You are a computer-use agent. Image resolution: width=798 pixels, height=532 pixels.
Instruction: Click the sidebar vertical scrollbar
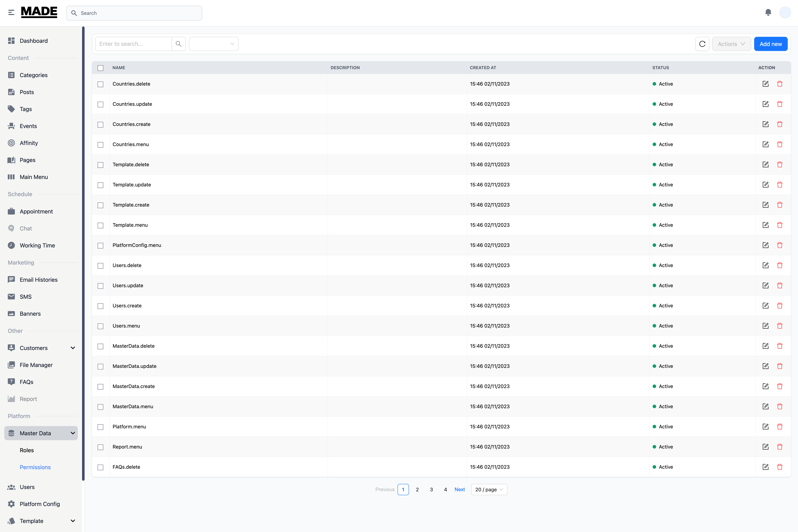(x=83, y=254)
